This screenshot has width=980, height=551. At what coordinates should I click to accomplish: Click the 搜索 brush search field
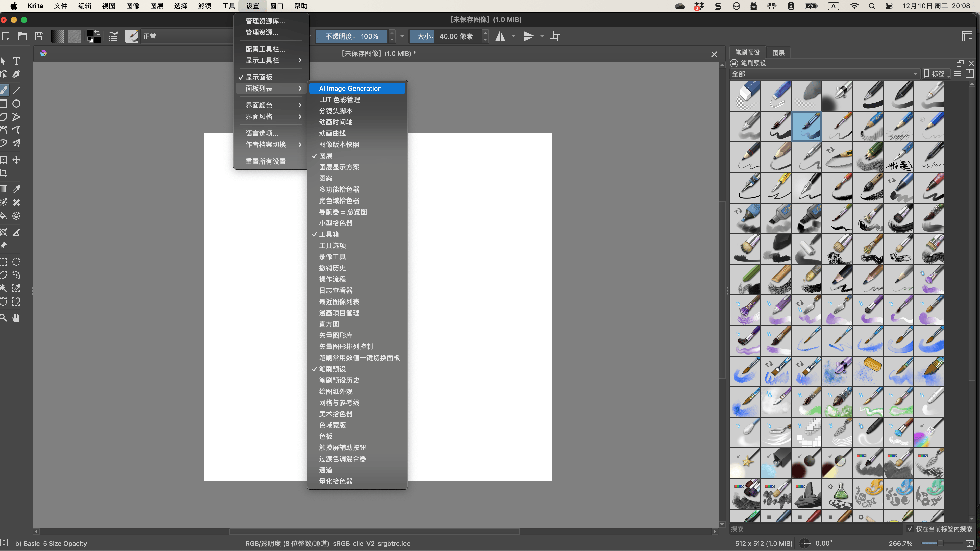[814, 529]
